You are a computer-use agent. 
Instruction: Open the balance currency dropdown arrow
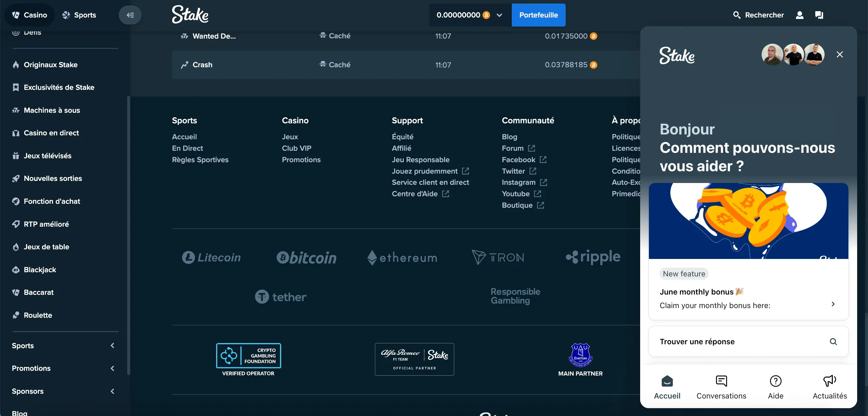click(x=499, y=15)
